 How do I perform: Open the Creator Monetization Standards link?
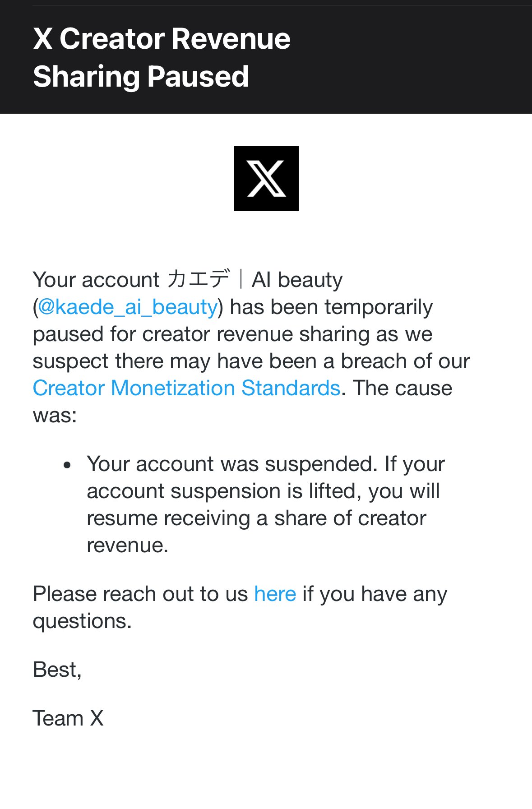tap(187, 388)
